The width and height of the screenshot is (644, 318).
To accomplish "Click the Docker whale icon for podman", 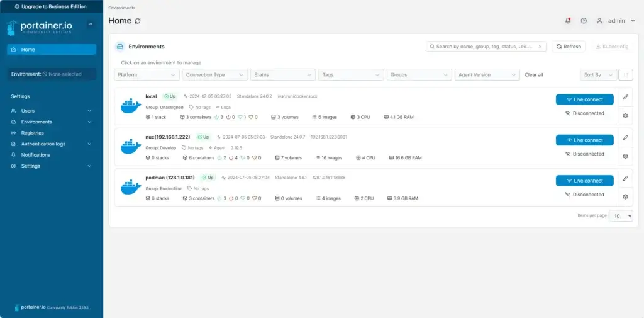I will coord(131,187).
